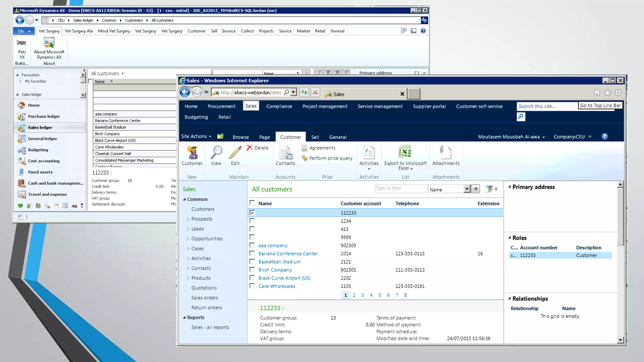Screen dimensions: 644x362
Task: Open the Attachments paperclip icon
Action: click(446, 153)
